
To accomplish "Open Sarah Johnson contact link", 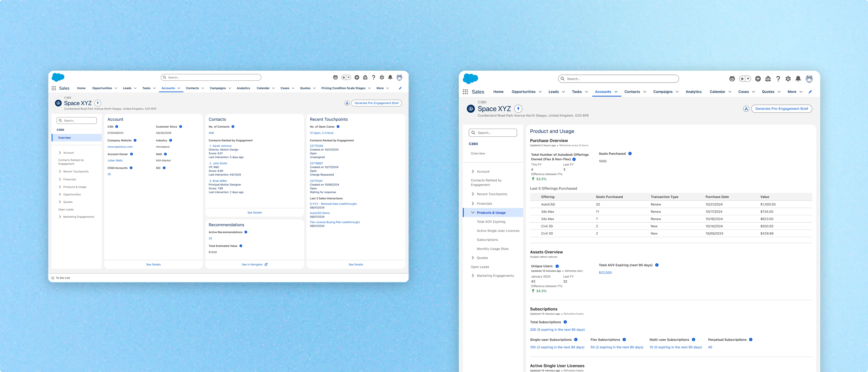I will 222,146.
